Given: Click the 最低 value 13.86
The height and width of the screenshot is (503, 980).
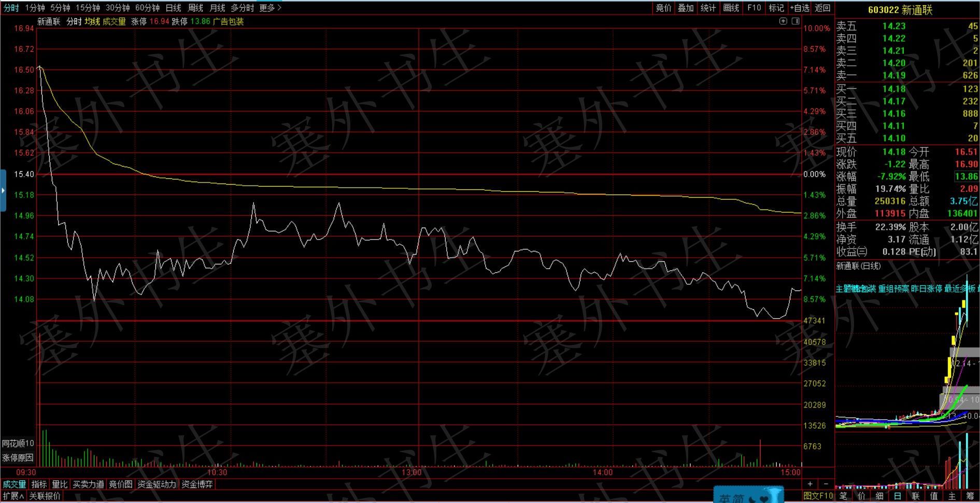Looking at the screenshot, I should 966,176.
